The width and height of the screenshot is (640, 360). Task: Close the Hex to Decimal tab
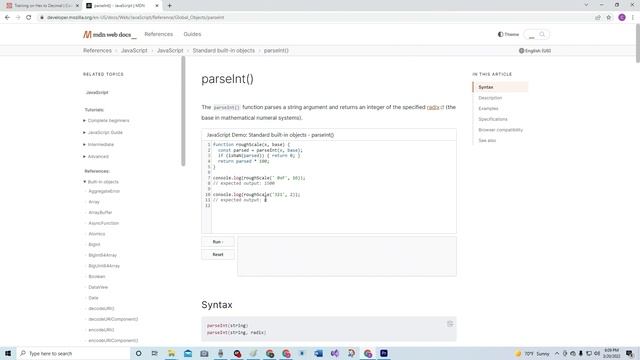[77, 6]
